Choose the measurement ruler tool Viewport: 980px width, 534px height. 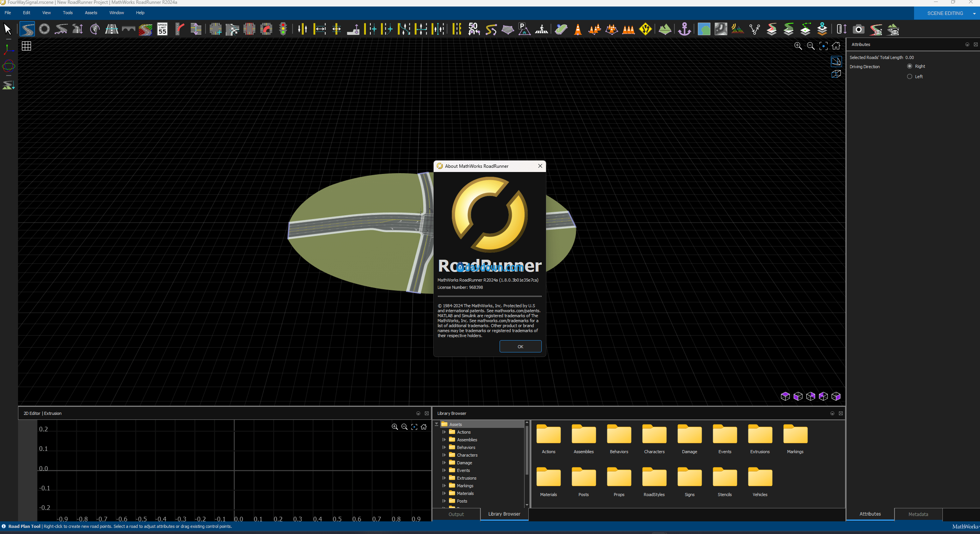tap(841, 29)
